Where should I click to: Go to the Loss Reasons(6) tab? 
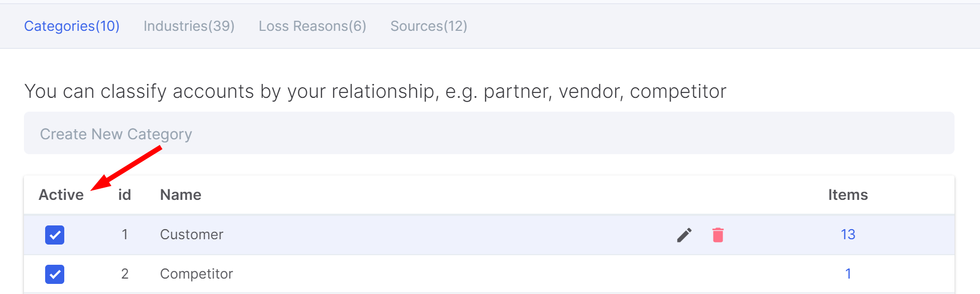click(312, 26)
